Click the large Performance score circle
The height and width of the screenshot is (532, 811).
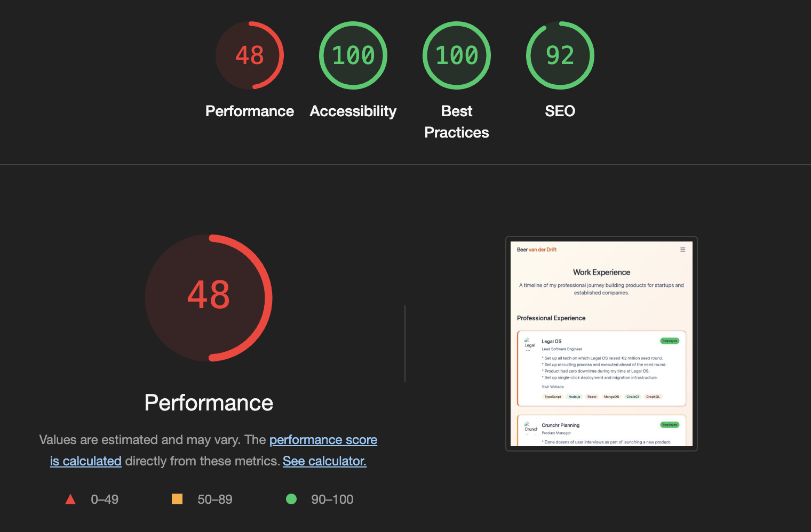tap(209, 297)
